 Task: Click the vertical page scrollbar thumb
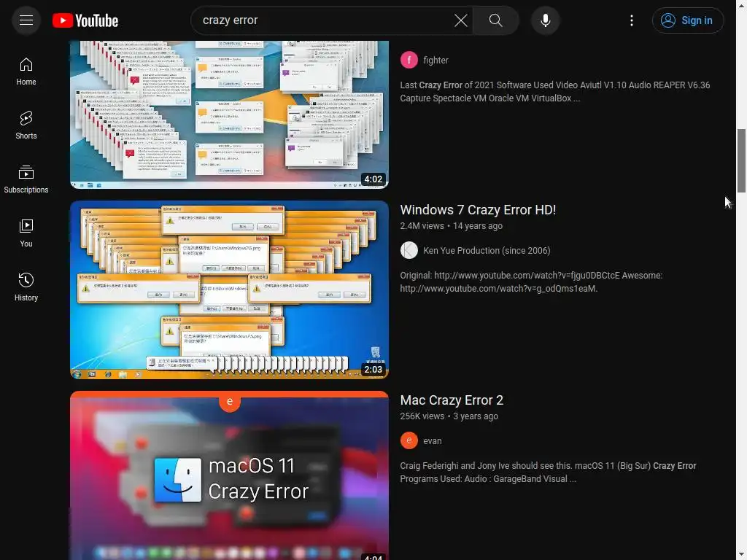741,160
